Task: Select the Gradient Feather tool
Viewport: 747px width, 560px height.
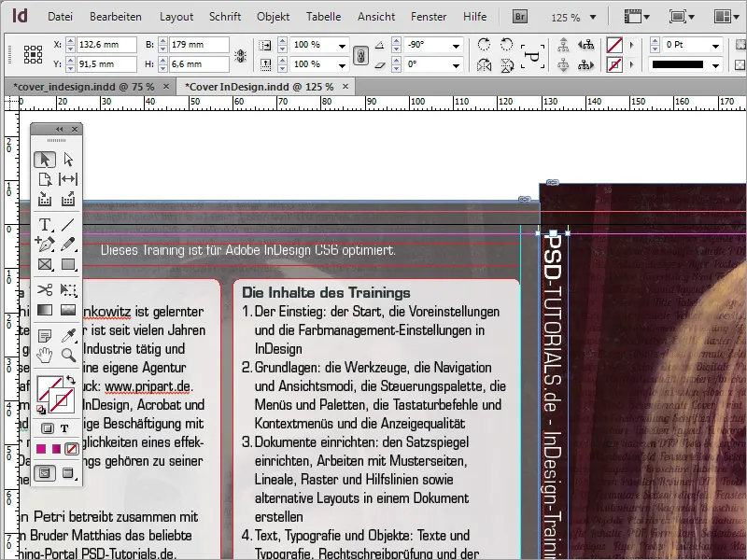Action: (x=68, y=310)
